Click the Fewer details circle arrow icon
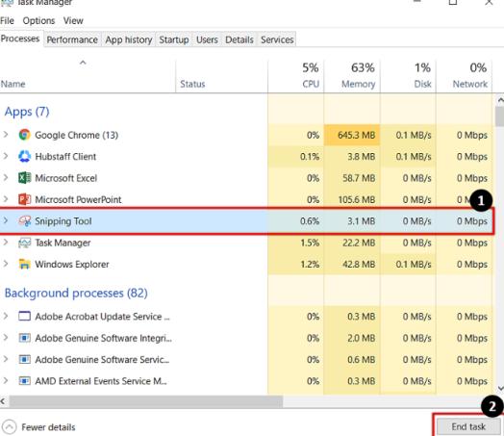 (x=9, y=427)
